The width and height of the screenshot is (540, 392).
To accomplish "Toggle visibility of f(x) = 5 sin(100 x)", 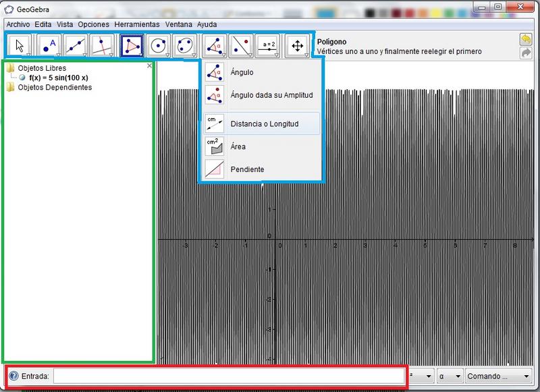I will [x=23, y=78].
